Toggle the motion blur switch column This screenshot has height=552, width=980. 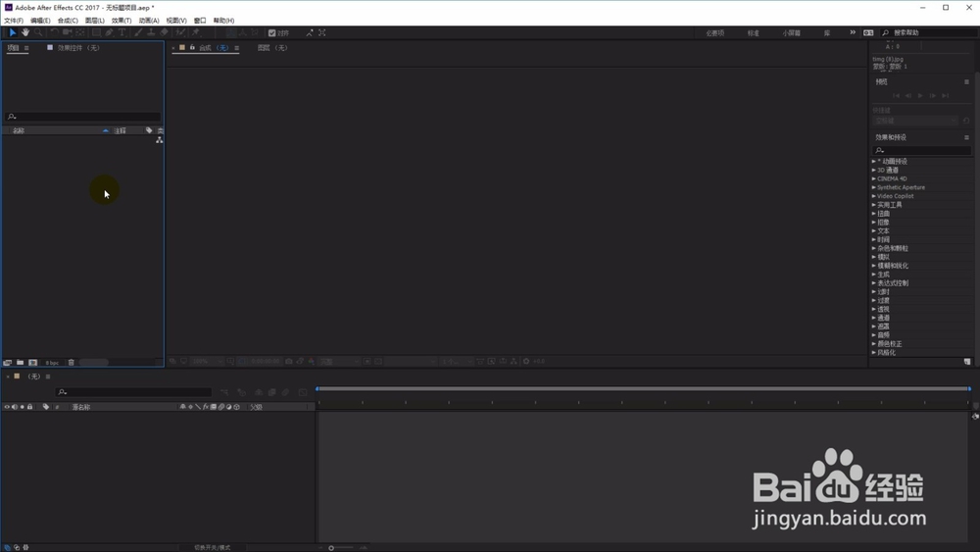tap(220, 407)
